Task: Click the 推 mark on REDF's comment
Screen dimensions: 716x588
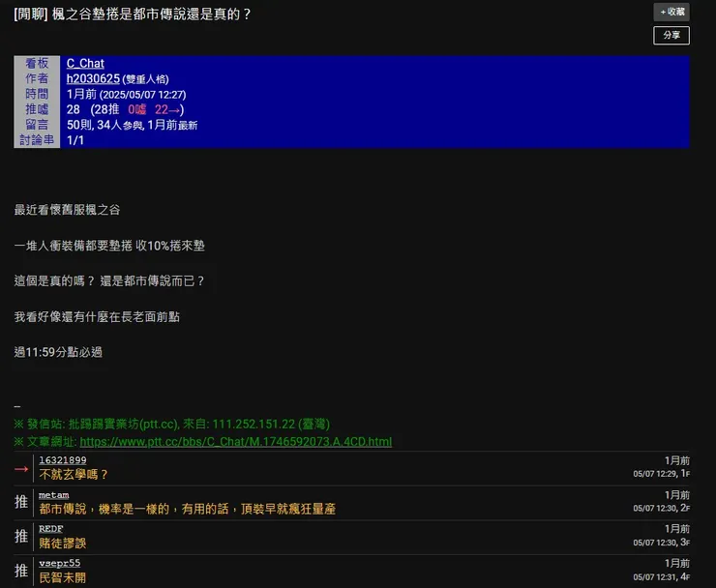Action: [21, 537]
